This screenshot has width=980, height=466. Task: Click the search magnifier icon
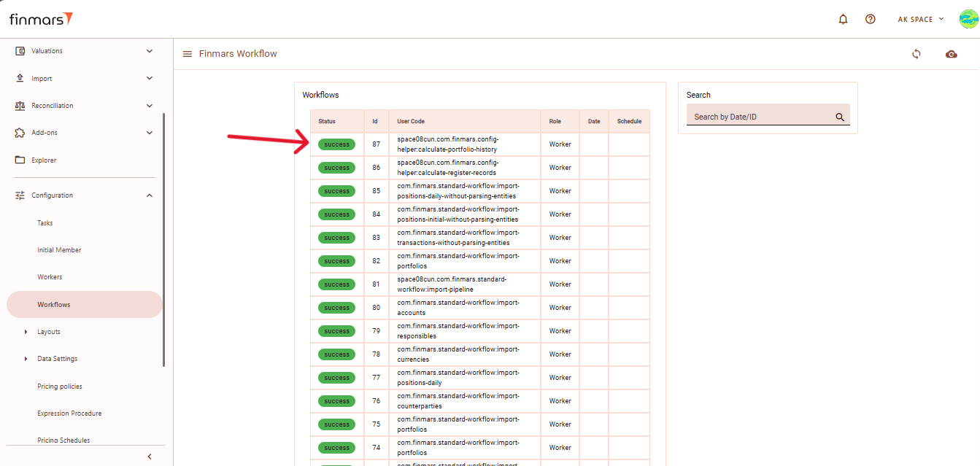pyautogui.click(x=840, y=117)
